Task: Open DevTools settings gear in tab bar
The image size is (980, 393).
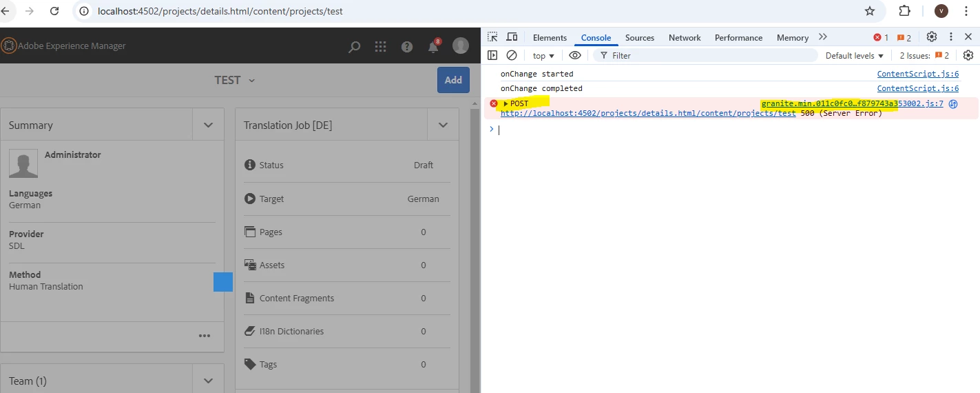Action: 932,37
